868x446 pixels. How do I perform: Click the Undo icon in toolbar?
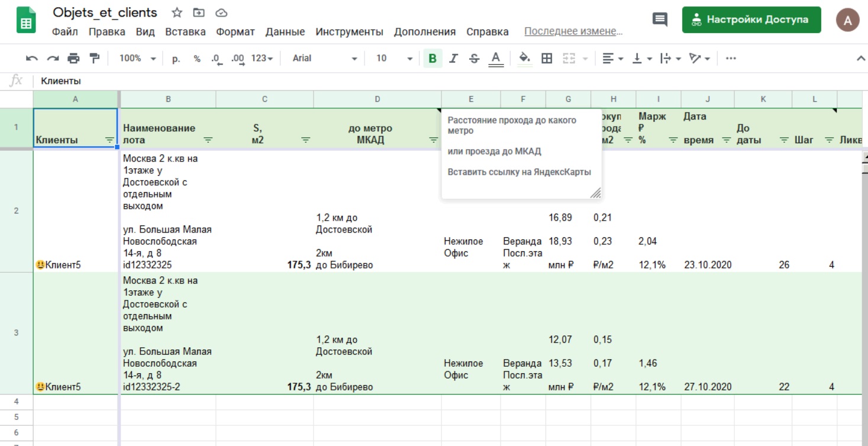click(x=32, y=58)
